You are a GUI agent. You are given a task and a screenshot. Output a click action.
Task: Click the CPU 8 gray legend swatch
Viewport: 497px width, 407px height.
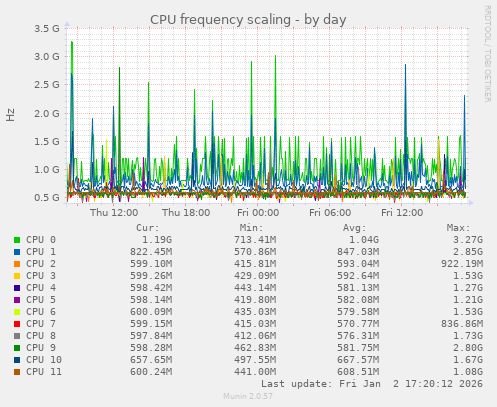[17, 336]
